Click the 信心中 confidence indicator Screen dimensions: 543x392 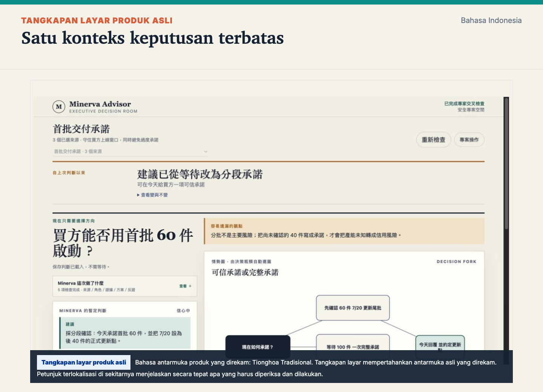(x=183, y=311)
